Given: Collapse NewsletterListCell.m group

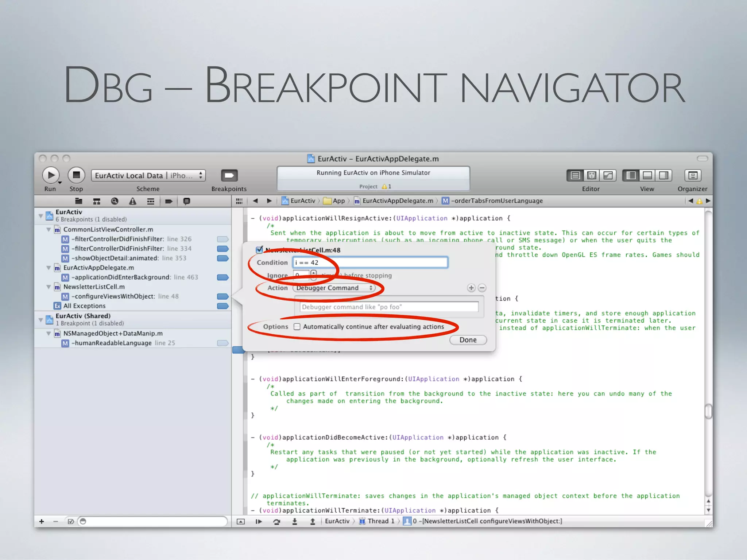Looking at the screenshot, I should [x=49, y=287].
